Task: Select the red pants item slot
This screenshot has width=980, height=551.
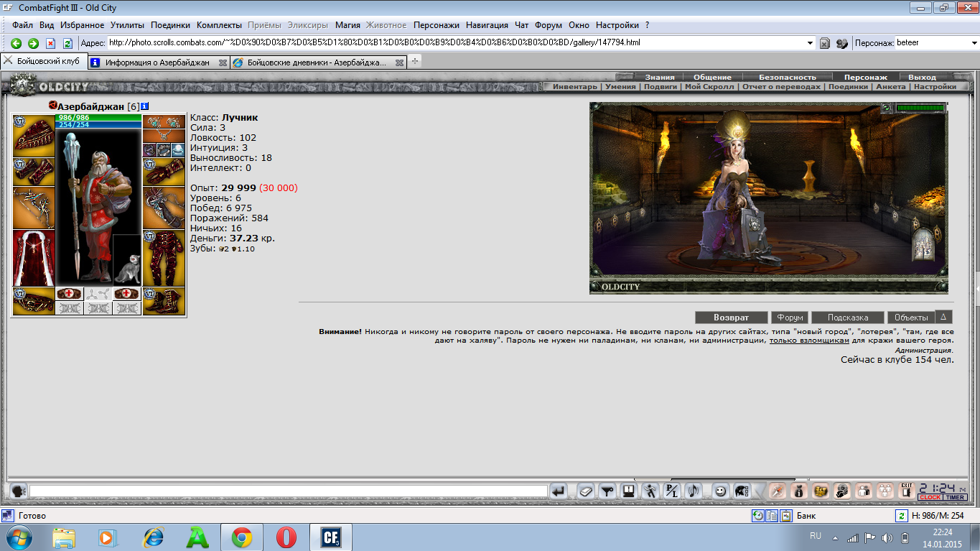Action: pyautogui.click(x=164, y=258)
